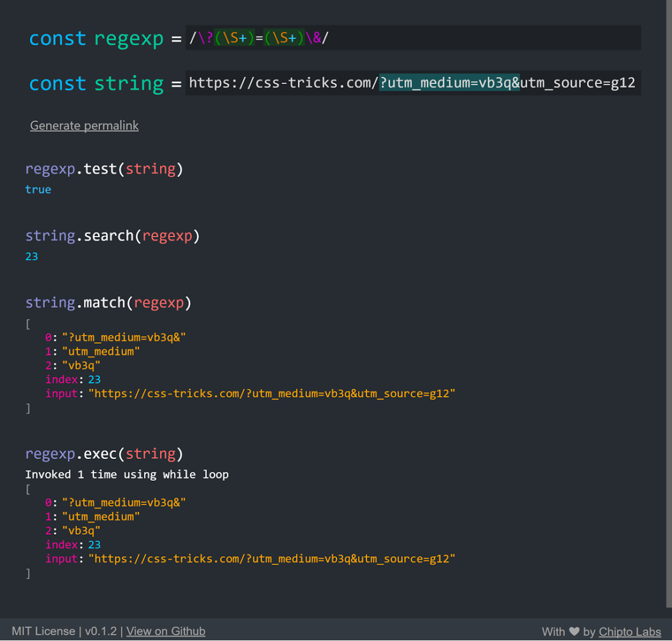Click the regexp pattern input field
The image size is (672, 641).
click(x=413, y=38)
